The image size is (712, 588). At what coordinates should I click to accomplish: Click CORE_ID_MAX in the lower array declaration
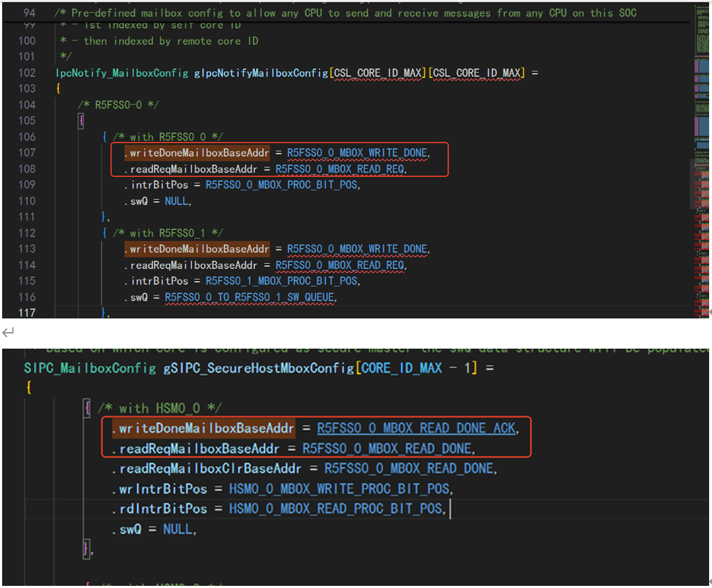point(402,367)
